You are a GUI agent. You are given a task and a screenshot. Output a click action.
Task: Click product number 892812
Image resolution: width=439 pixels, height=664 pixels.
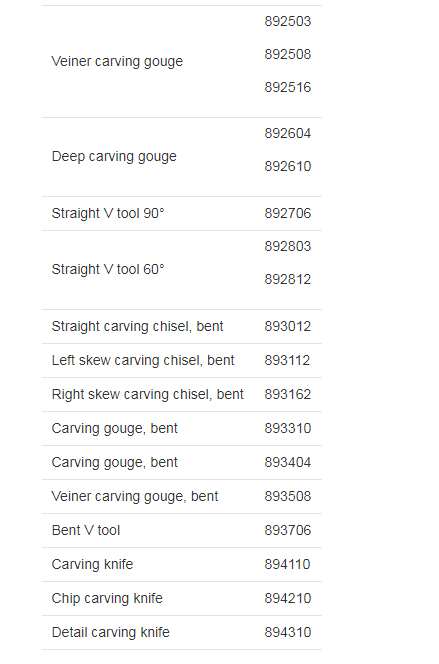coord(287,279)
